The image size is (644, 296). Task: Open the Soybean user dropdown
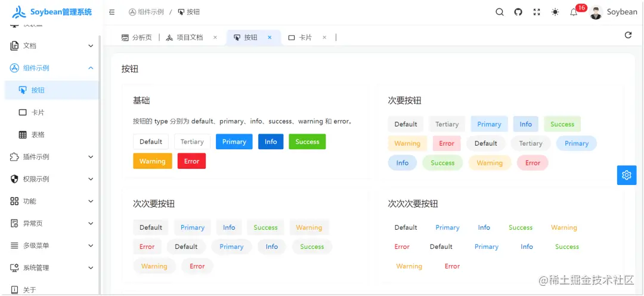pos(614,13)
